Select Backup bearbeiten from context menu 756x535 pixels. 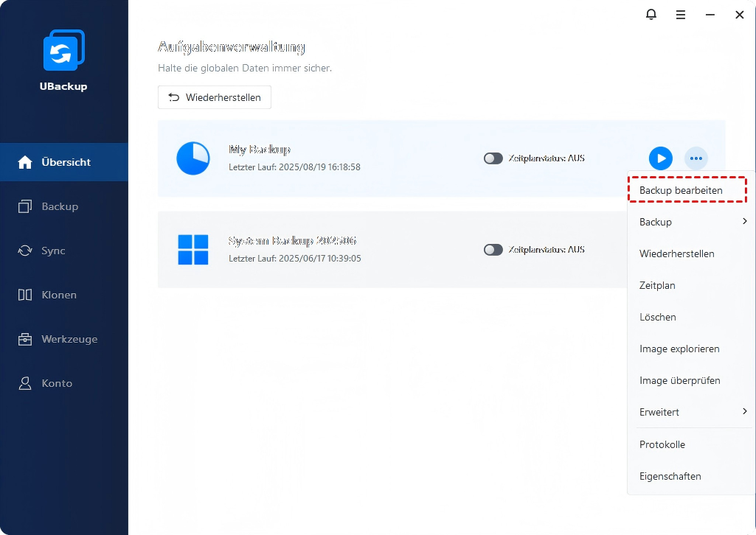(681, 190)
